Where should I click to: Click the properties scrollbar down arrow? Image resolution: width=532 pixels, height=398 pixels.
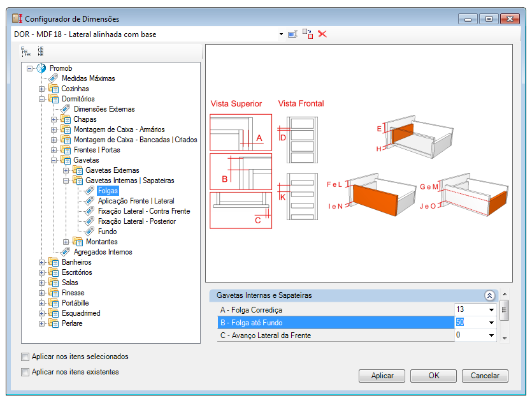(505, 338)
